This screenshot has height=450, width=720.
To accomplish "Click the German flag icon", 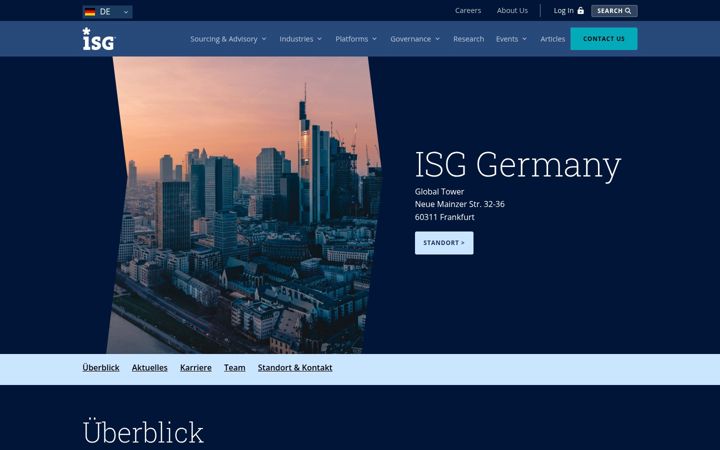I will 90,12.
